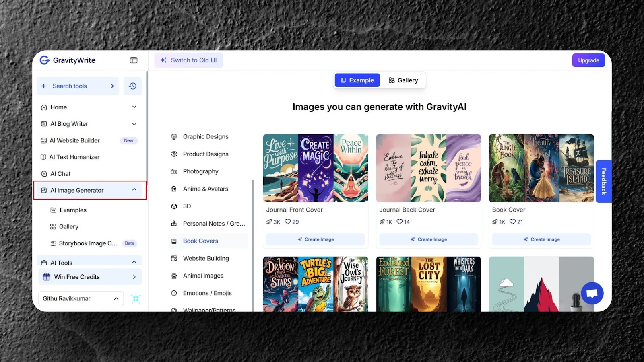This screenshot has width=644, height=362.
Task: Open the Dragon, Turtle and Owl covers thumbnail
Action: pos(316,284)
